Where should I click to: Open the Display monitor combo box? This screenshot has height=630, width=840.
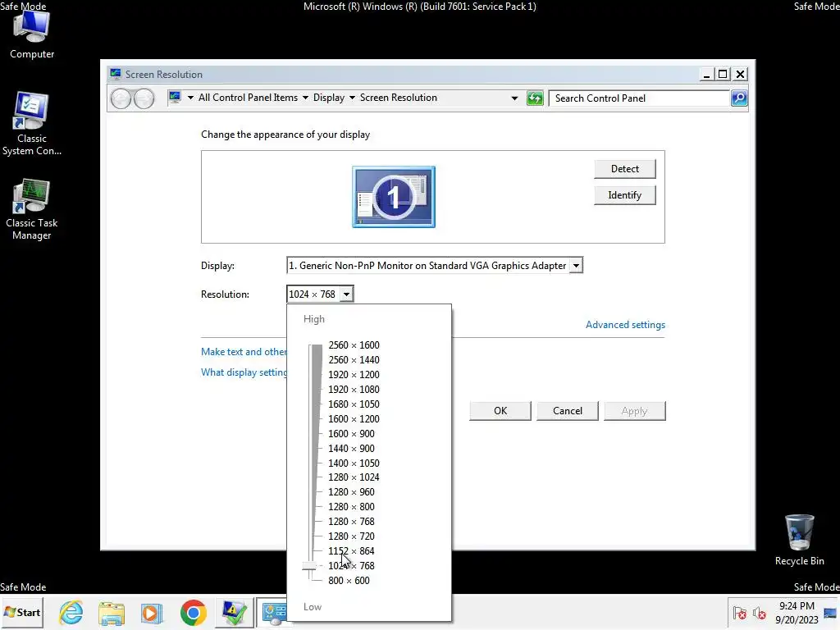coord(435,265)
